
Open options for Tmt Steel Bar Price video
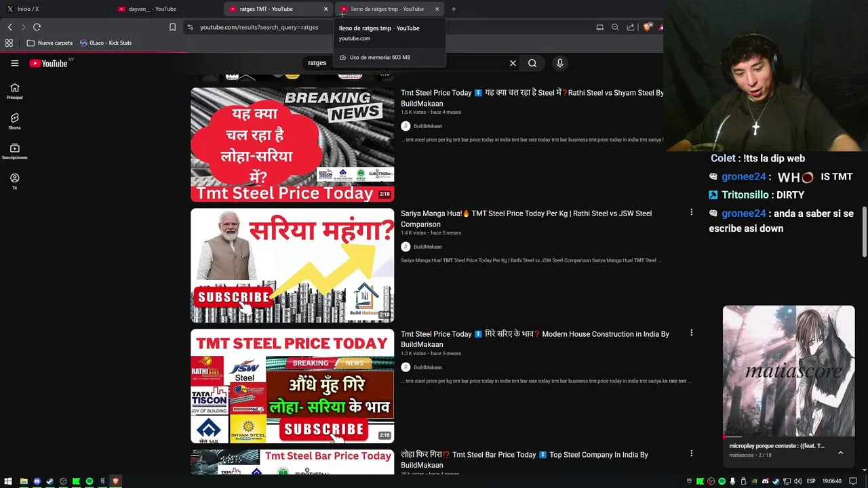[x=691, y=453]
